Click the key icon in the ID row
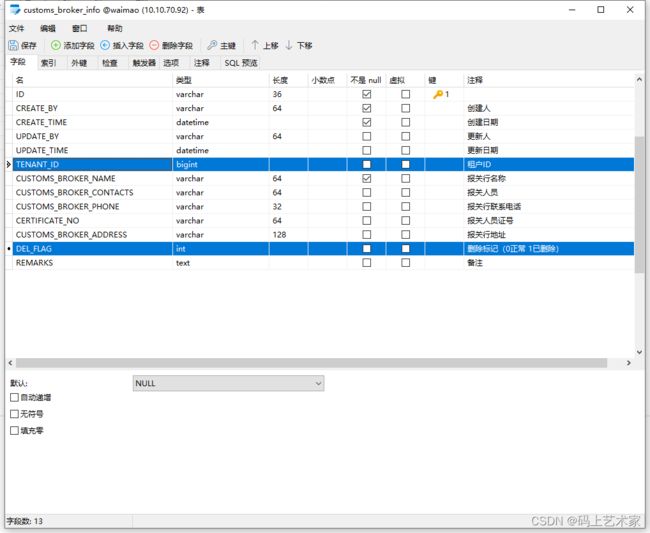This screenshot has height=533, width=650. (438, 94)
